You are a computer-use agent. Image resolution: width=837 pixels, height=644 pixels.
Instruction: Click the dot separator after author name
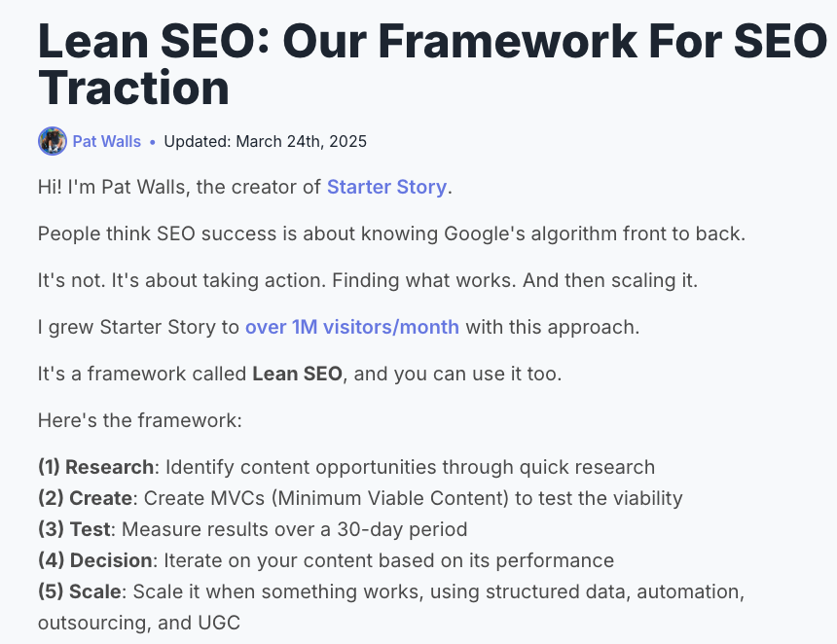click(153, 142)
